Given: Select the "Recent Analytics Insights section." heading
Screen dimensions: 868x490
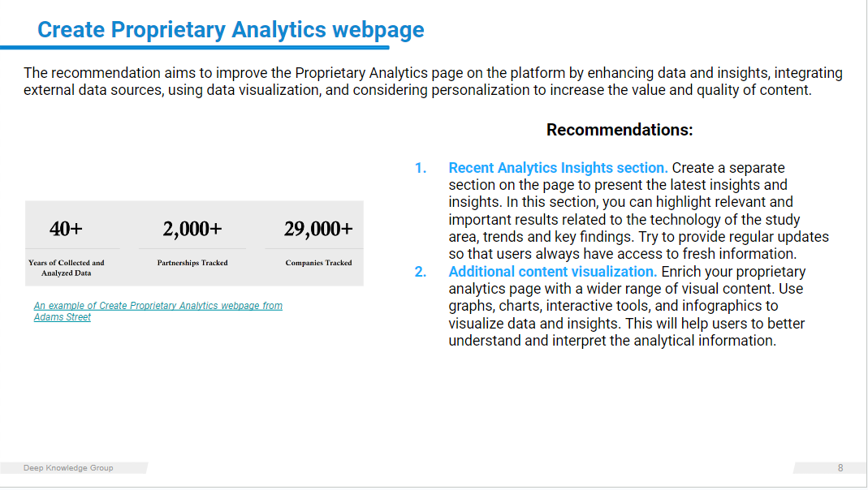Looking at the screenshot, I should [558, 168].
